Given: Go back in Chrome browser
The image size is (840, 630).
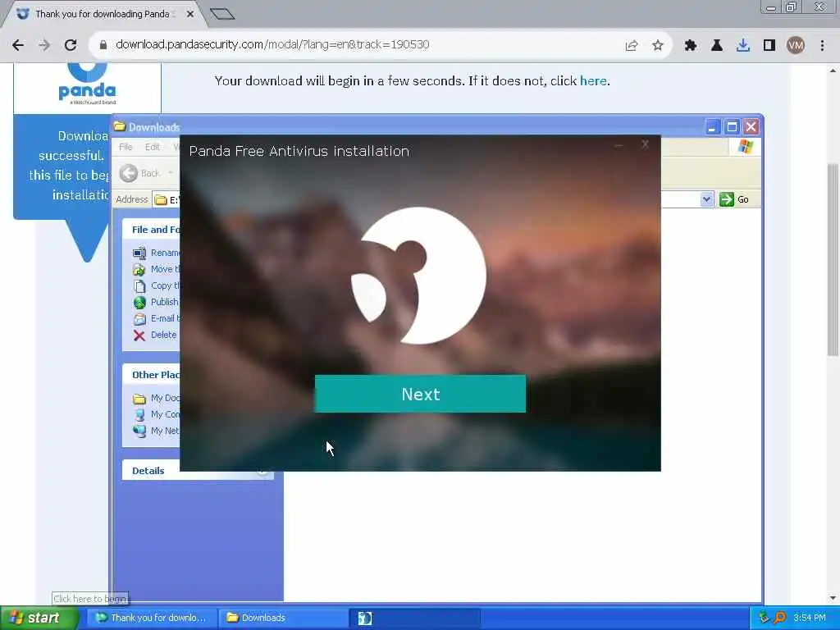Looking at the screenshot, I should tap(18, 45).
